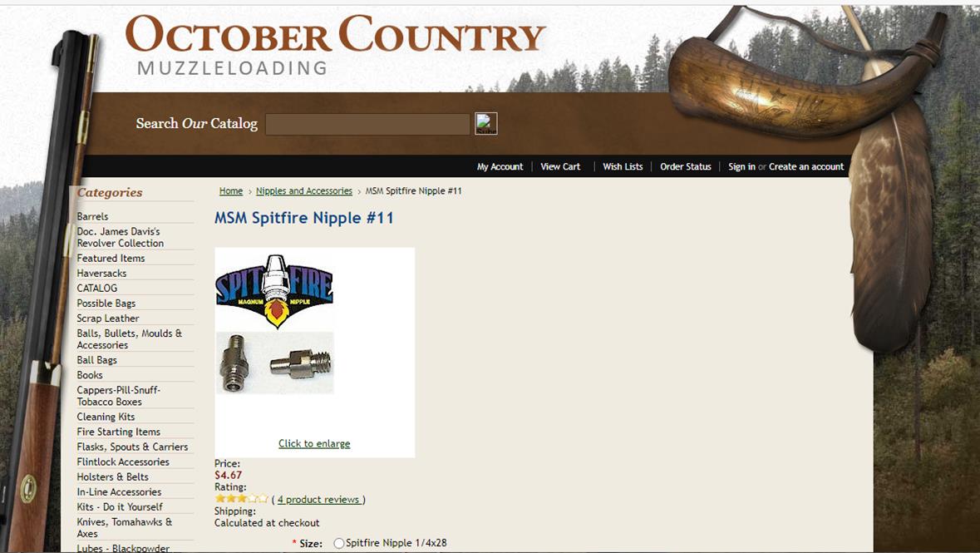Open View Cart in the top bar
Image resolution: width=980 pixels, height=553 pixels.
tap(560, 166)
